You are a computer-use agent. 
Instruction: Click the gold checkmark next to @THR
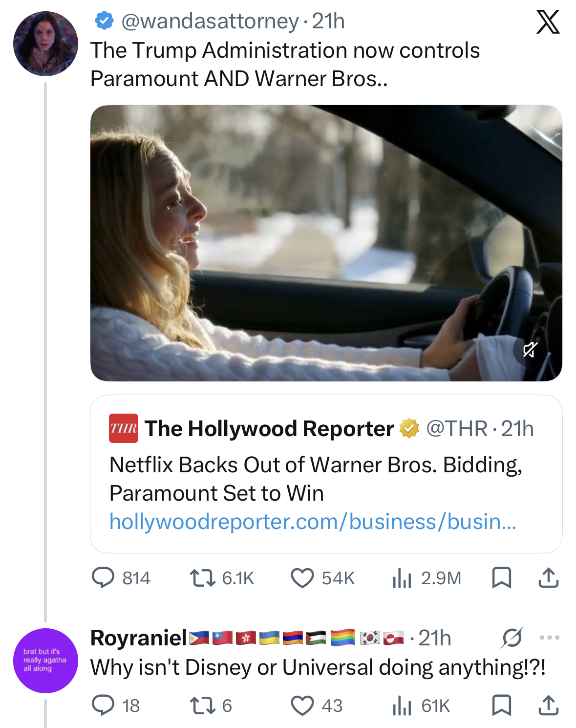tap(407, 428)
